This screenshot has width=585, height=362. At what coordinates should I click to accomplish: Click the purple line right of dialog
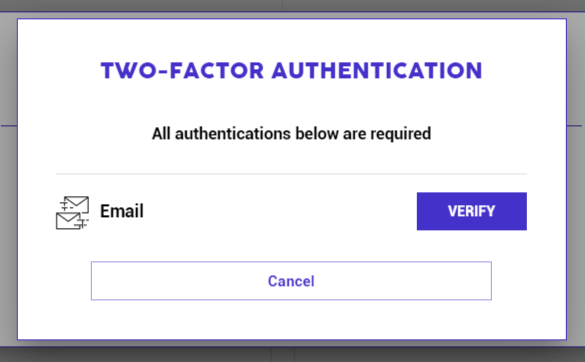575,126
